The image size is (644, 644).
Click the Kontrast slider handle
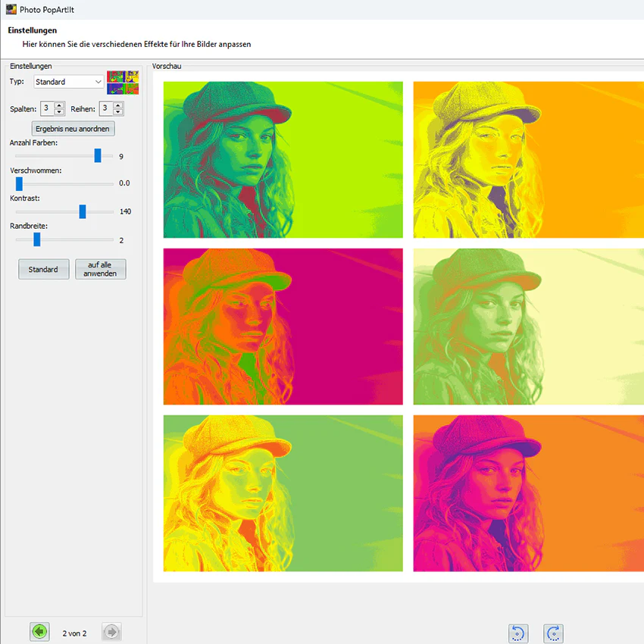(x=83, y=211)
